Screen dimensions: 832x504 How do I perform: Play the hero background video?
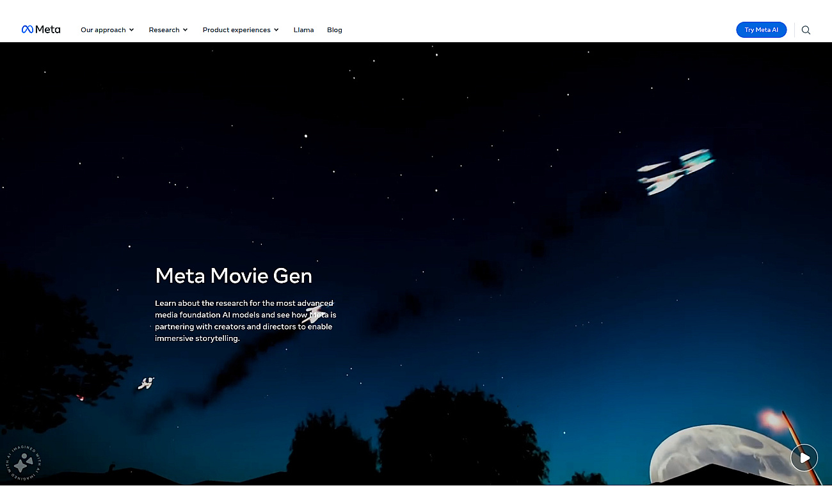(x=804, y=457)
